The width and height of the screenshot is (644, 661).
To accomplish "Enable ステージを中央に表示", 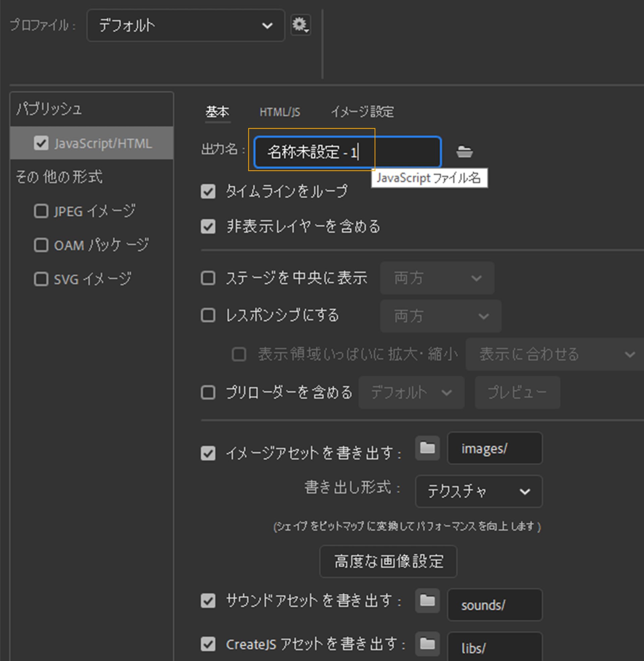I will click(x=208, y=278).
